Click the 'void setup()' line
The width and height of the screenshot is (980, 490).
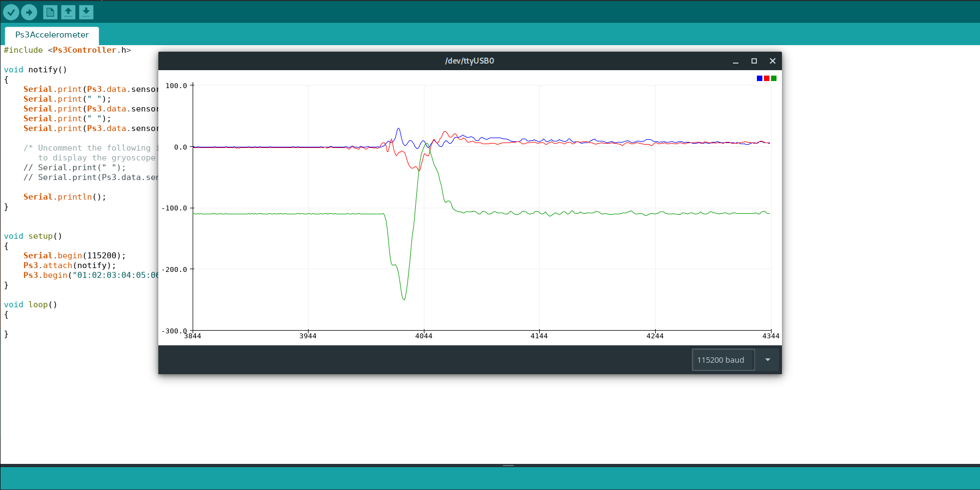click(33, 236)
